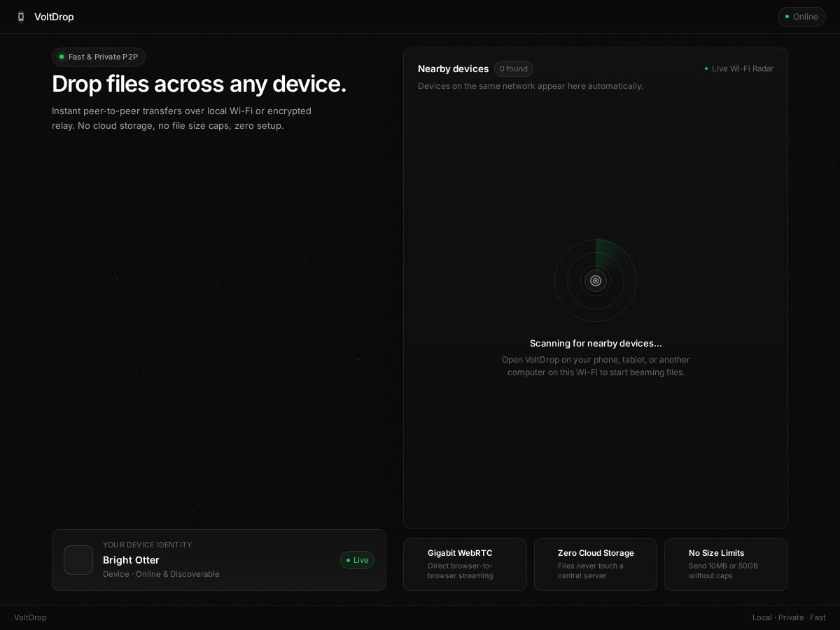Click the VoltDrop brand name in header
The image size is (840, 630).
[54, 17]
